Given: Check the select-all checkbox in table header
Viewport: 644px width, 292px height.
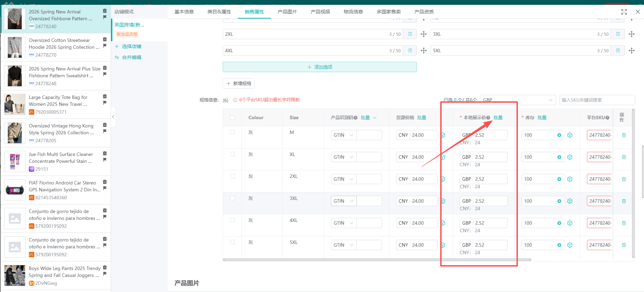Looking at the screenshot, I should pos(233,117).
